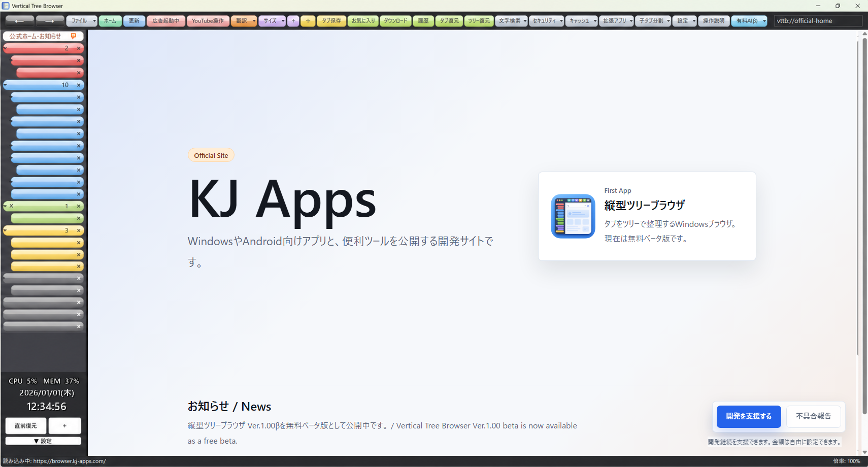Click the タブ復元 button
868x467 pixels.
449,21
